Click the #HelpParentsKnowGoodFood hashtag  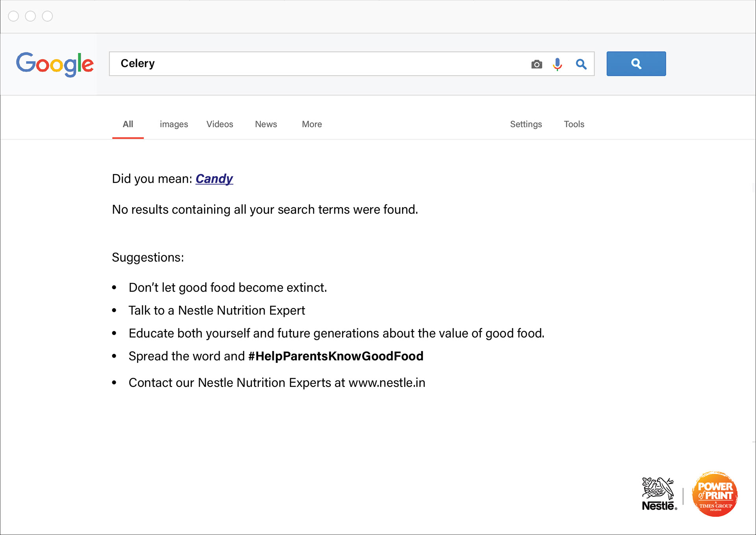335,356
